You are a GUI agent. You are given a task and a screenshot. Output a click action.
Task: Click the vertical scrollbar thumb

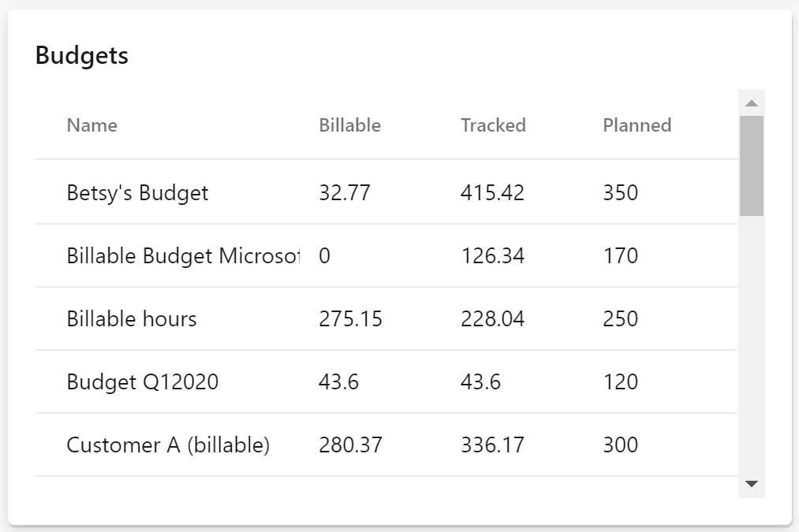[x=752, y=166]
